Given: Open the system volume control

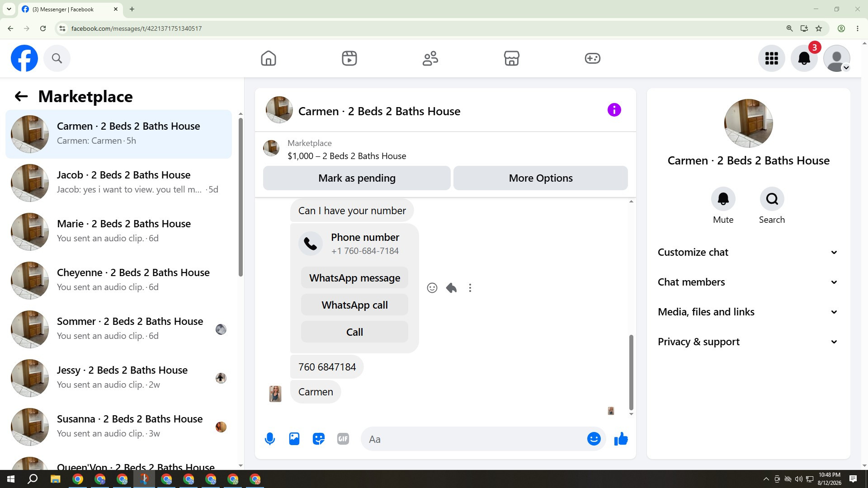Looking at the screenshot, I should 798,479.
